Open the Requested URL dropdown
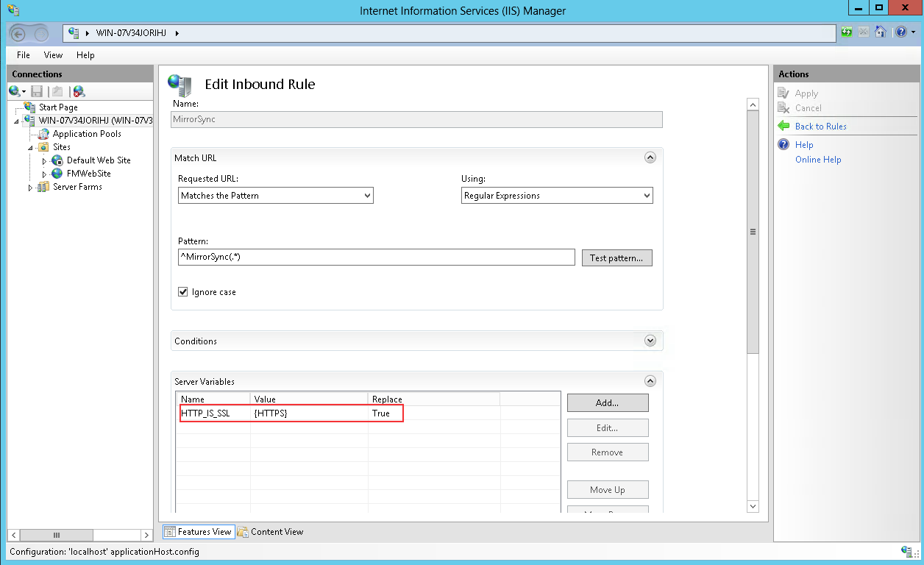 [x=276, y=196]
